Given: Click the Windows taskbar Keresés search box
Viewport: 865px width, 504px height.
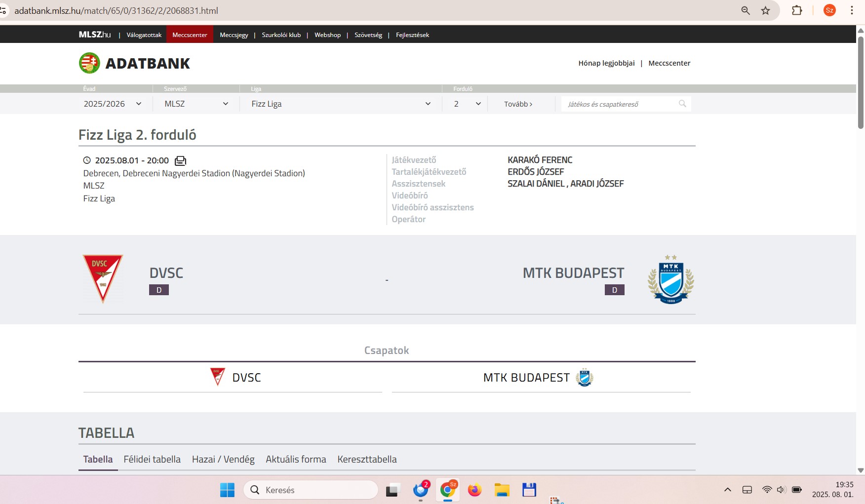Looking at the screenshot, I should coord(311,490).
